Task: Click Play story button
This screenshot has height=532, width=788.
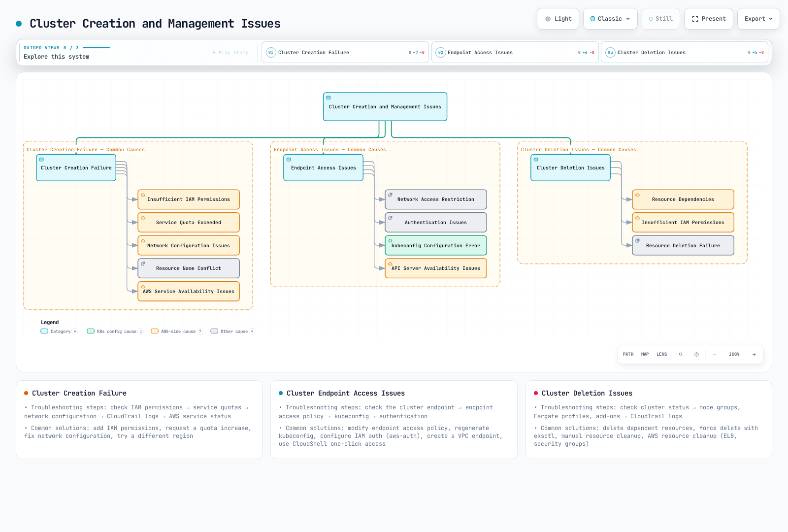Action: (x=230, y=52)
